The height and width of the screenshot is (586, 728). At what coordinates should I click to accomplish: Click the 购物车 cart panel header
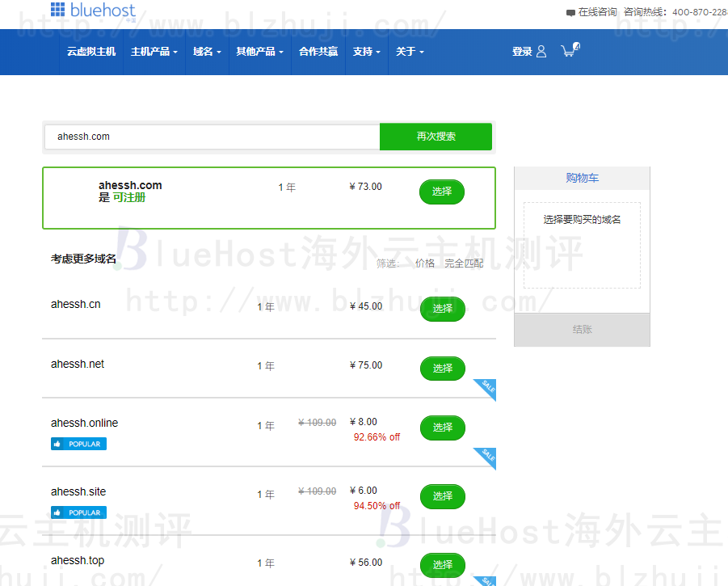(583, 178)
